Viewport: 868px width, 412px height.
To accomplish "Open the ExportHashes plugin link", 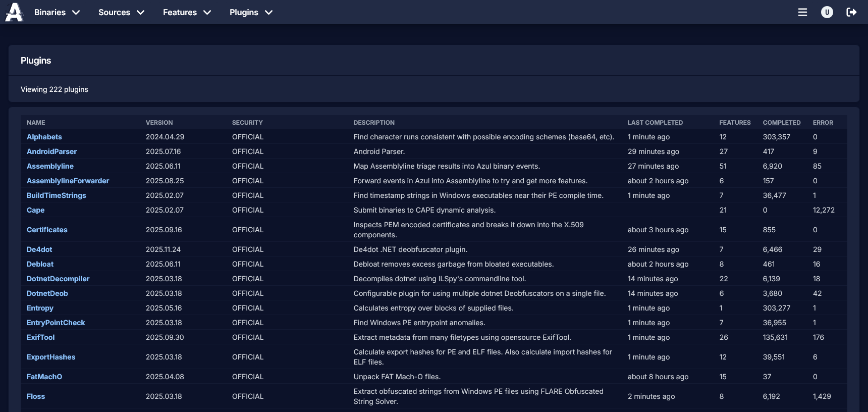I will [51, 357].
